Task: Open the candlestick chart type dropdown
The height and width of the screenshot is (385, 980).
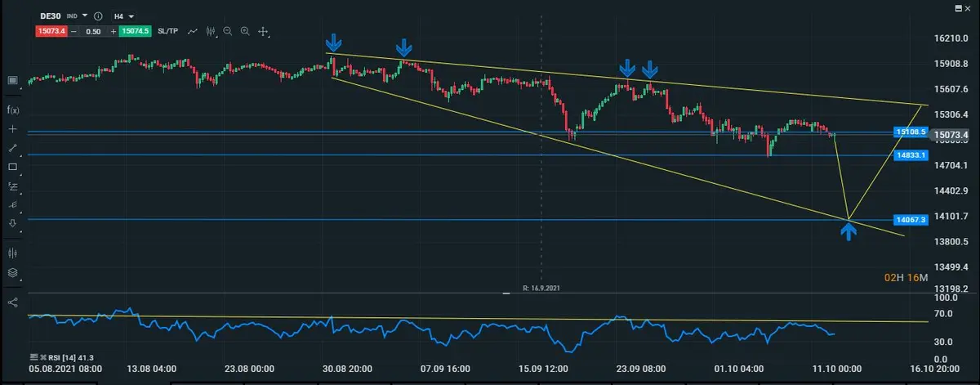Action: [x=212, y=31]
